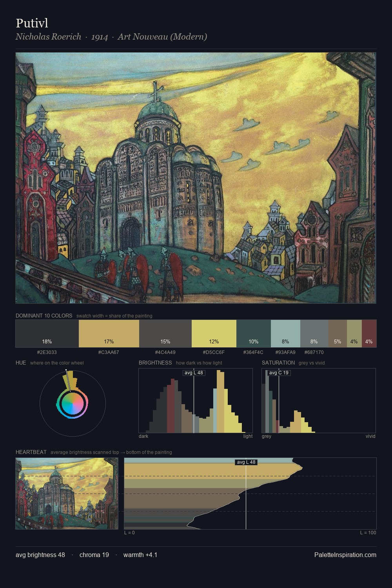Viewport: 392px width, 588px height.
Task: Click the warmth +4.1 footer text
Action: pyautogui.click(x=140, y=555)
